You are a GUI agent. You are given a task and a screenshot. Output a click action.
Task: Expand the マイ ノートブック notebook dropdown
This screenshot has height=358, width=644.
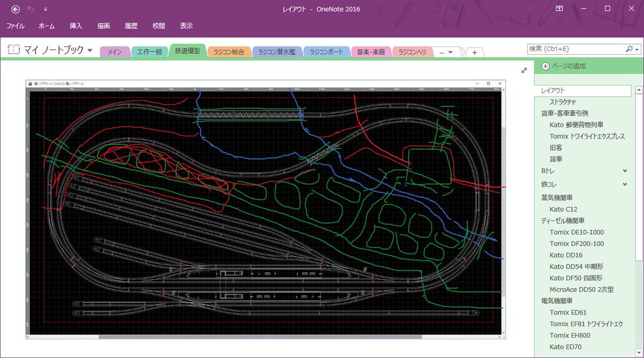pyautogui.click(x=90, y=50)
